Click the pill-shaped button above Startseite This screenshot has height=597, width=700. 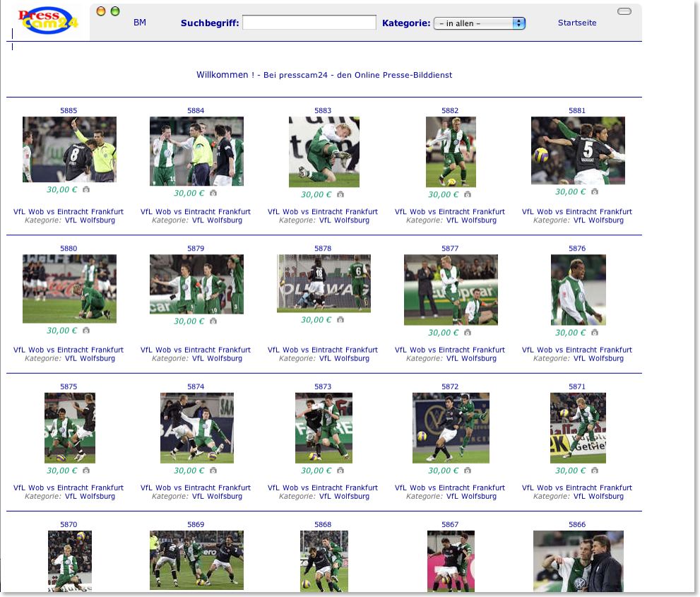624,11
